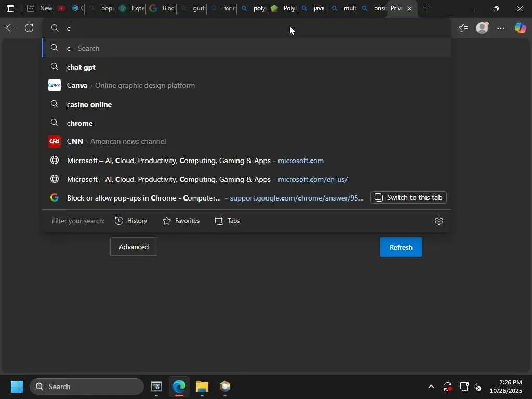Screen dimensions: 532x399
Task: Click the Canva logo suggestion icon
Action: click(x=54, y=85)
